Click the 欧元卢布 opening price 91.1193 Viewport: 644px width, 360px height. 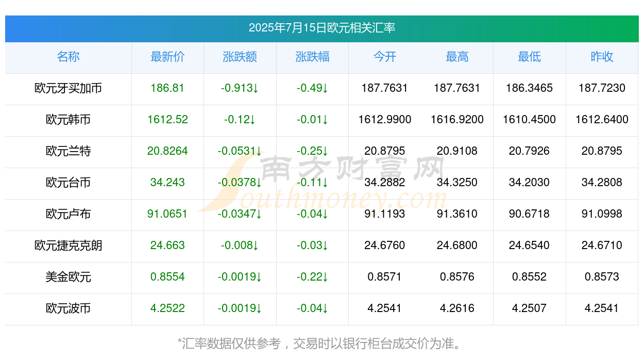tap(385, 214)
